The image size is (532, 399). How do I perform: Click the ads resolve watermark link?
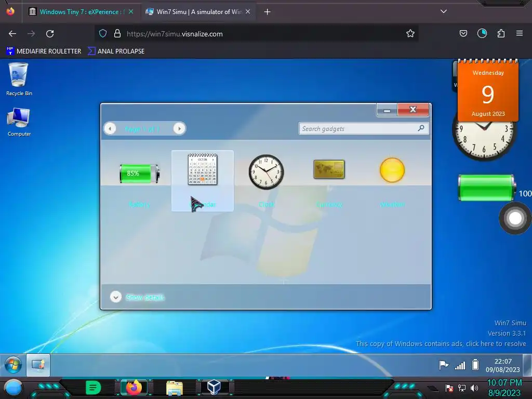[441, 344]
